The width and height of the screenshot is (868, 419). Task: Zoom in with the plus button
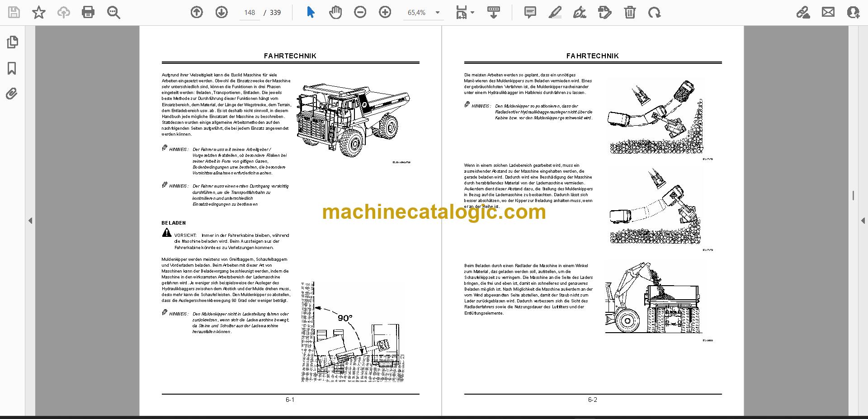tap(385, 12)
